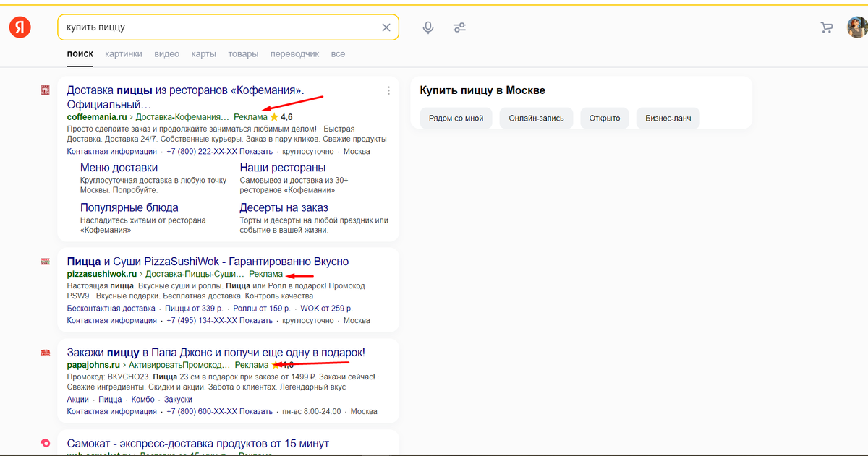The width and height of the screenshot is (868, 456).
Task: Open the coffeemania.ru domain link
Action: pyautogui.click(x=97, y=117)
